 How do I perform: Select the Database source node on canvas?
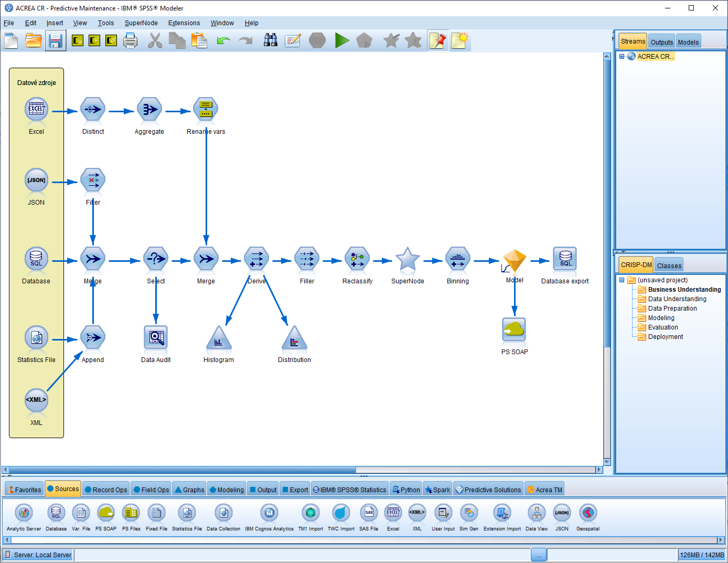36,259
